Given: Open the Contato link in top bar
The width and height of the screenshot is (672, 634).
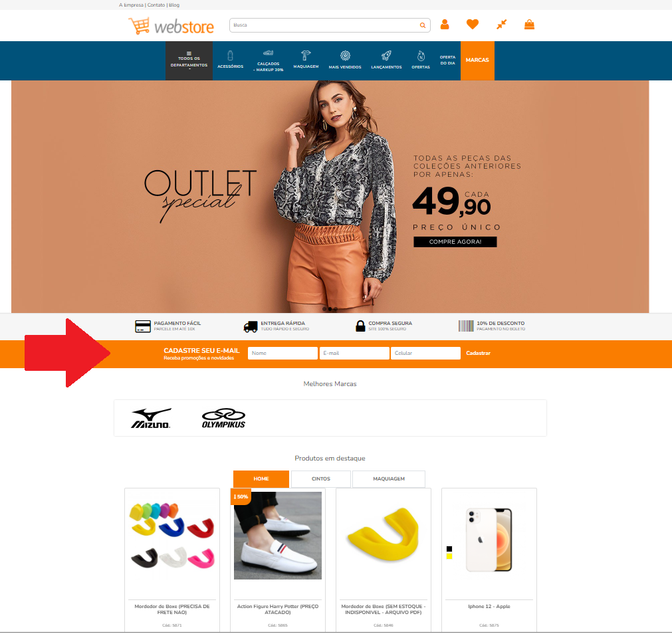Looking at the screenshot, I should click(x=156, y=5).
